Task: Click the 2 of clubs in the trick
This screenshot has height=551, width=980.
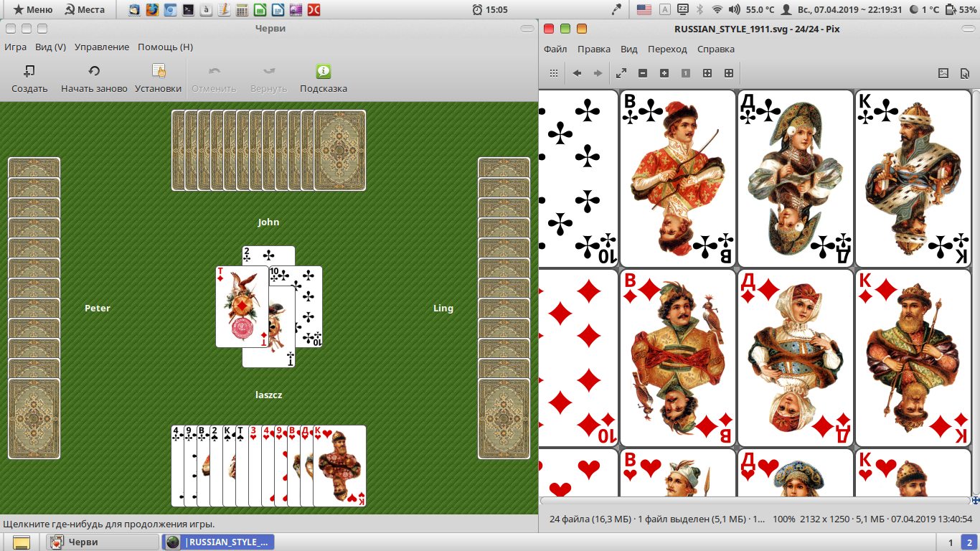Action: 268,255
